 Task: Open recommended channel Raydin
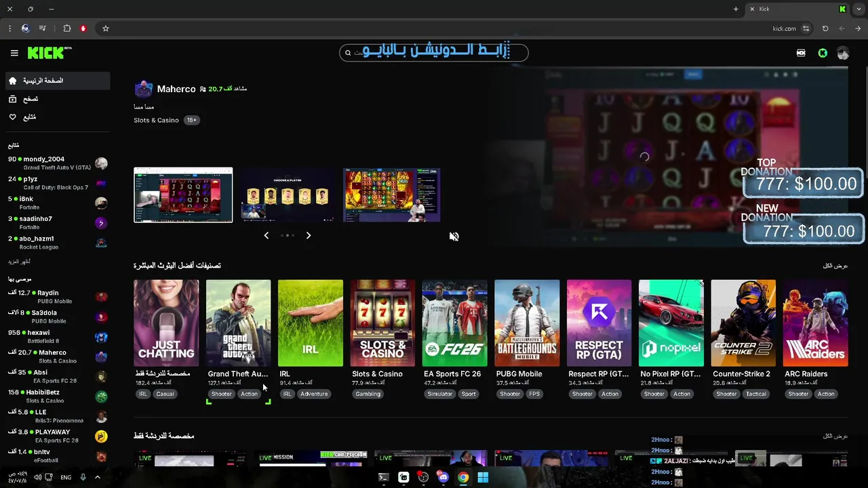coord(57,297)
